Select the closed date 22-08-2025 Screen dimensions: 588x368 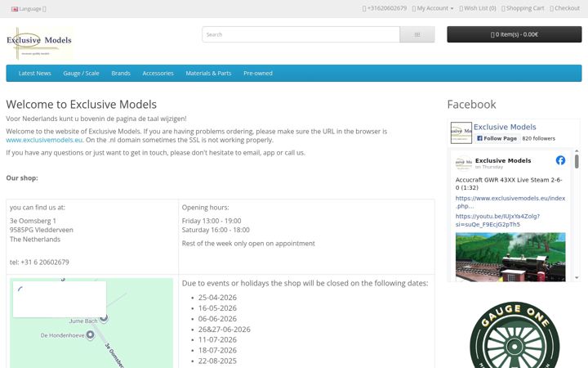click(x=217, y=361)
